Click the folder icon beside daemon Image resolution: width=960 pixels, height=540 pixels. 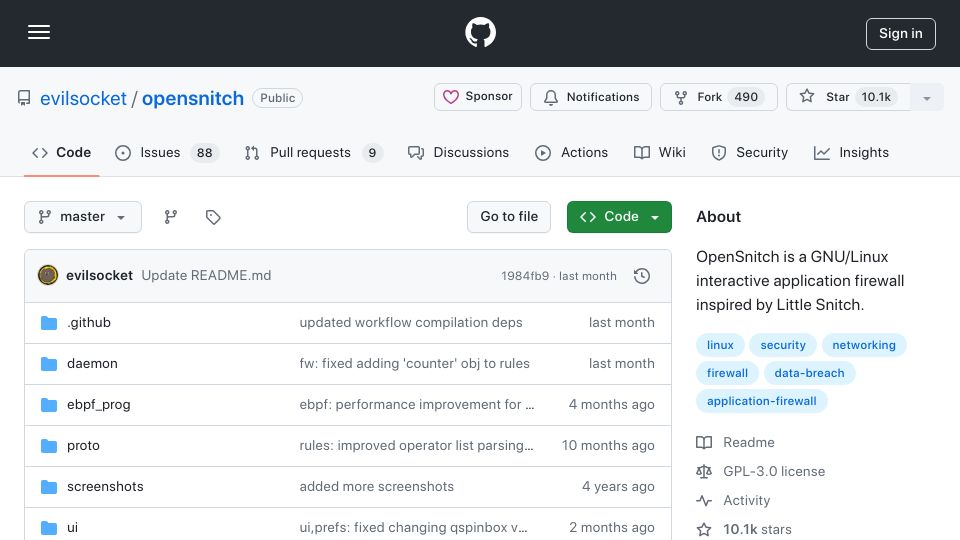tap(49, 364)
